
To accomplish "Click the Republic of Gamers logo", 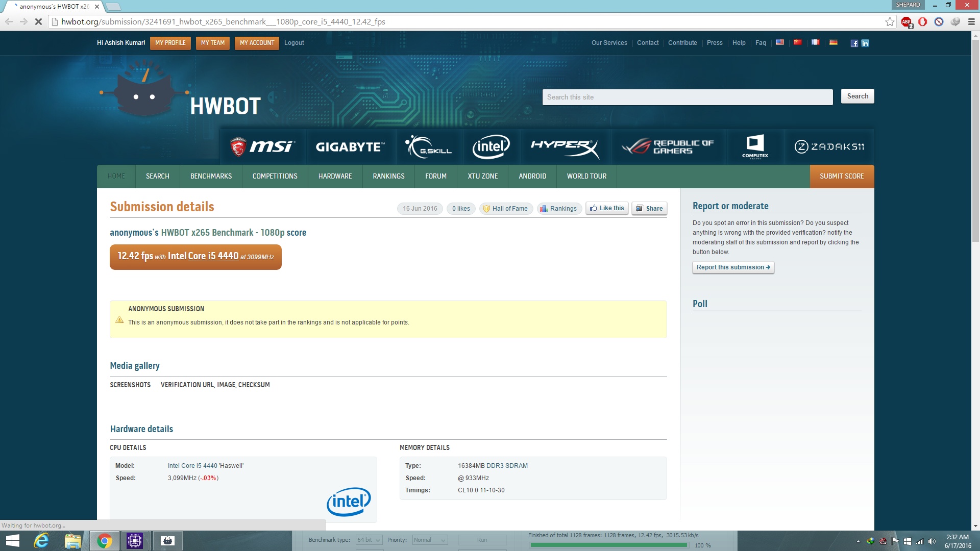I will click(x=668, y=147).
